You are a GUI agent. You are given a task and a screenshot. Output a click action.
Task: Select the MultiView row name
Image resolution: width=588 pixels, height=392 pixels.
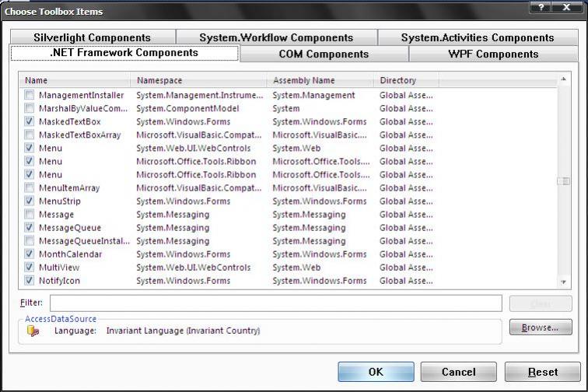pyautogui.click(x=59, y=268)
